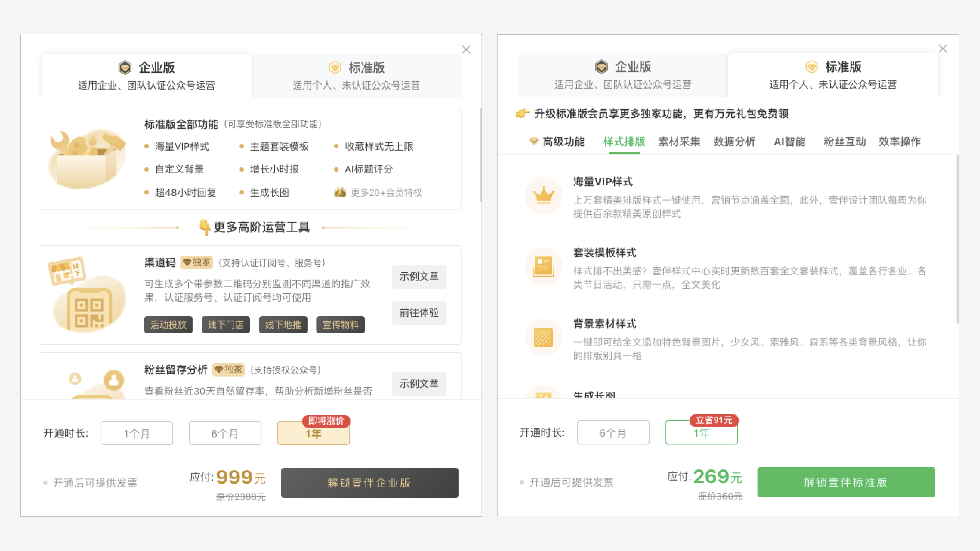The width and height of the screenshot is (980, 551).
Task: Open the 粉丝互动 feature tab
Action: 845,142
